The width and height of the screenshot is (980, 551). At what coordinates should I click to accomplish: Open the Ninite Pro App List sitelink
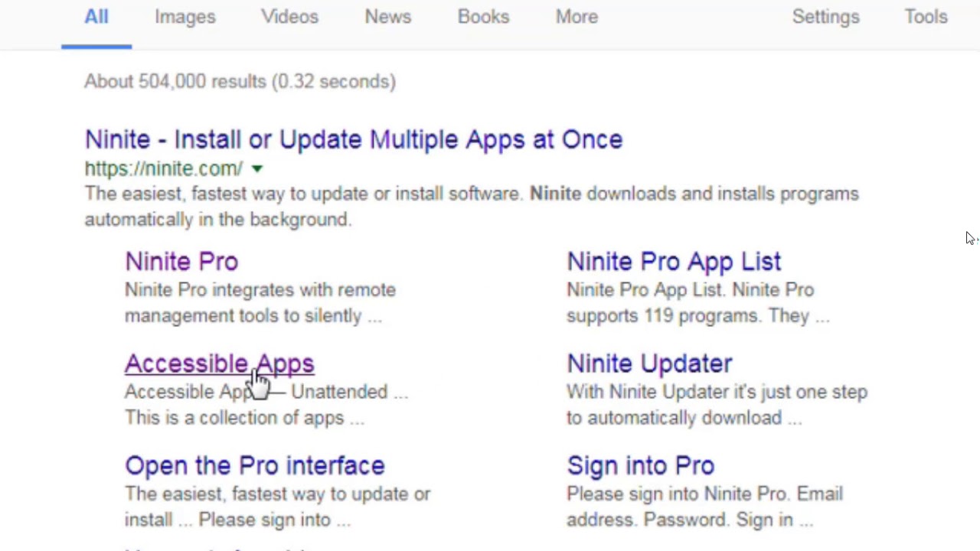[674, 262]
